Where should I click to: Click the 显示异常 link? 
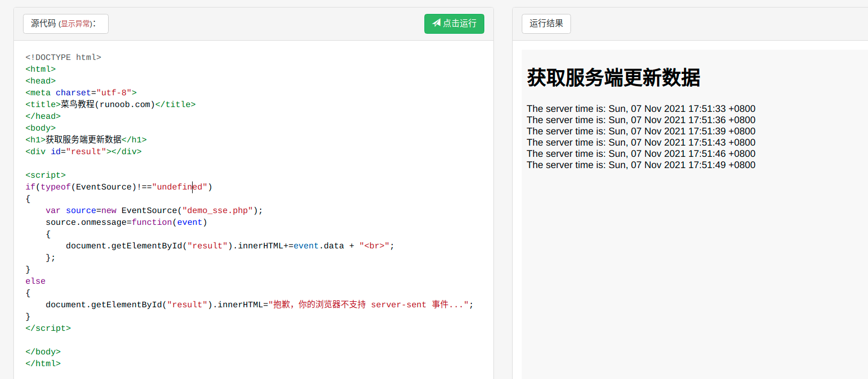[75, 24]
